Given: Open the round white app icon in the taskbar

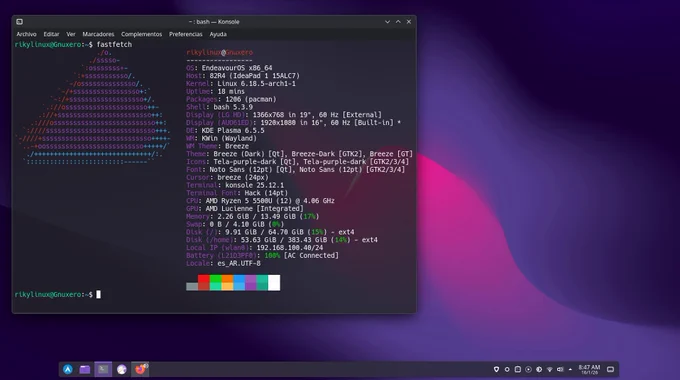Looking at the screenshot, I should (122, 369).
